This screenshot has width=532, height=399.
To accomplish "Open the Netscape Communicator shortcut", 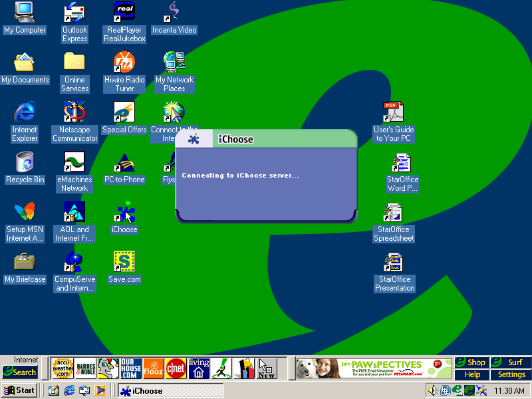I will pyautogui.click(x=74, y=113).
